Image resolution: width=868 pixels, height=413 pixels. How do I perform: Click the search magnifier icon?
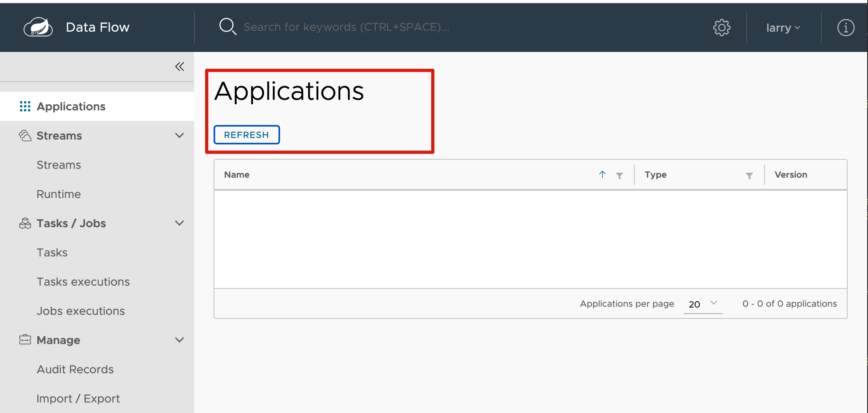click(227, 27)
